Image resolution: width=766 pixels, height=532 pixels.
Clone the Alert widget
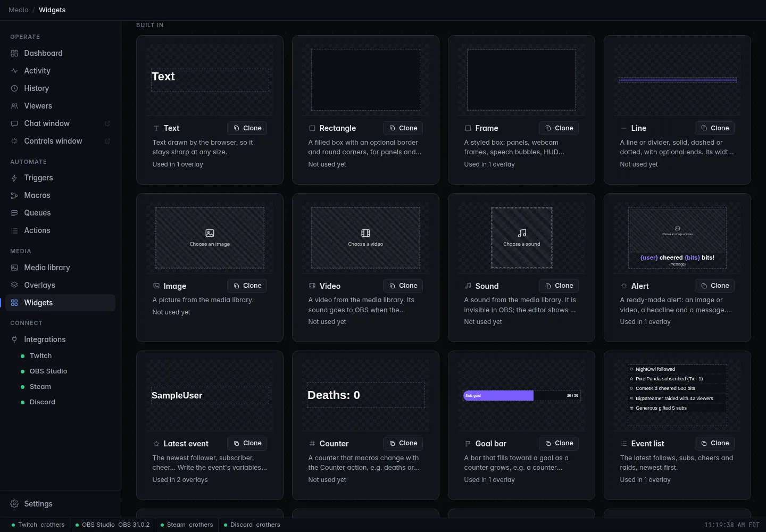(715, 286)
